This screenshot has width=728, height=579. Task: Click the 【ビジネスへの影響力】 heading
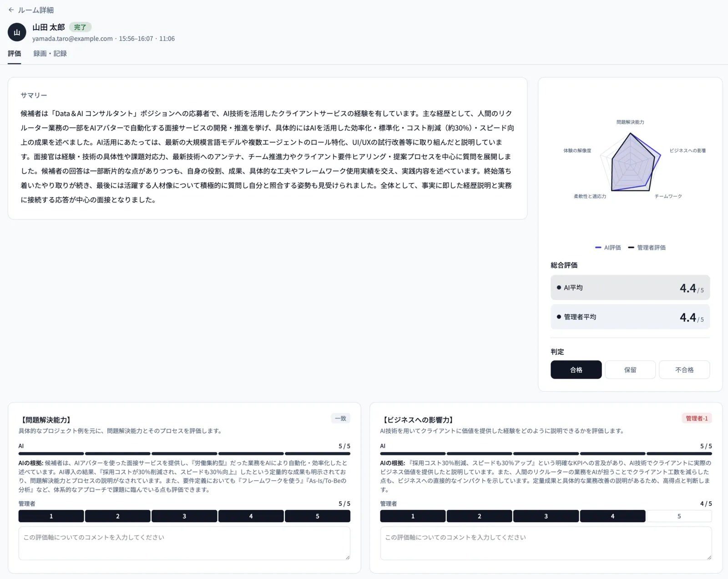point(418,420)
